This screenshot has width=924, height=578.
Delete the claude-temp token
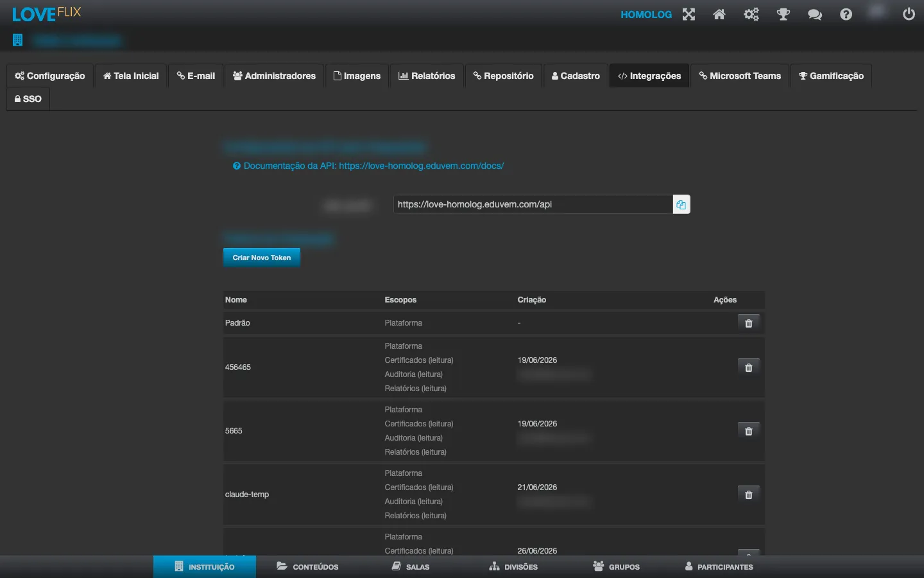(x=748, y=495)
